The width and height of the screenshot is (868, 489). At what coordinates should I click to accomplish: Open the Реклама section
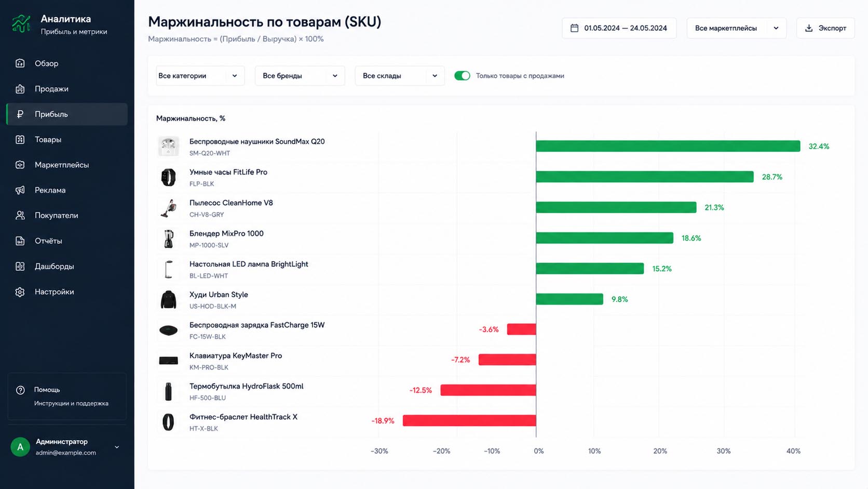click(67, 190)
